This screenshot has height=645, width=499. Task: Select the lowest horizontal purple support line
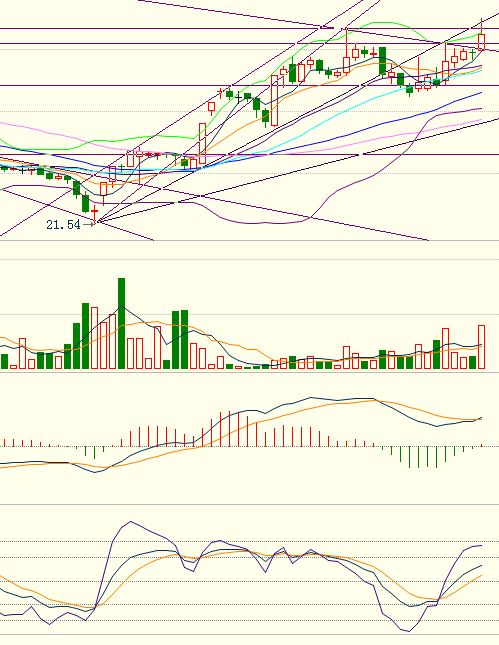[249, 155]
